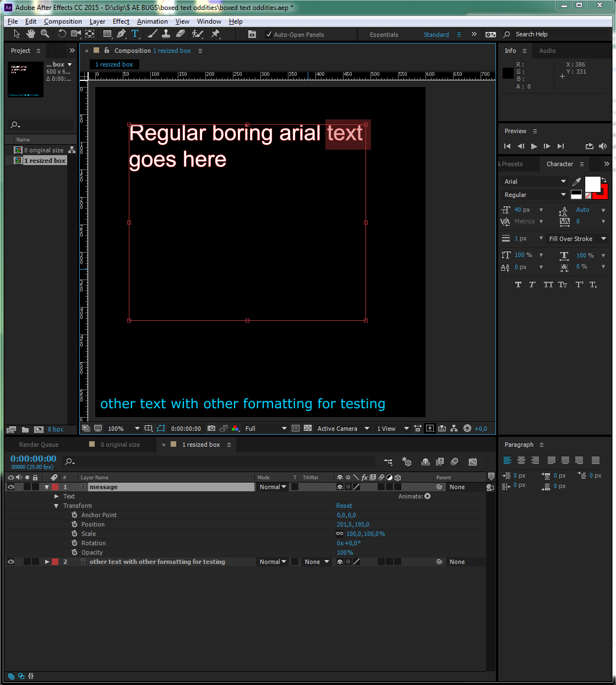
Task: Expand layer 2 'other text' twirl arrow
Action: tap(47, 562)
